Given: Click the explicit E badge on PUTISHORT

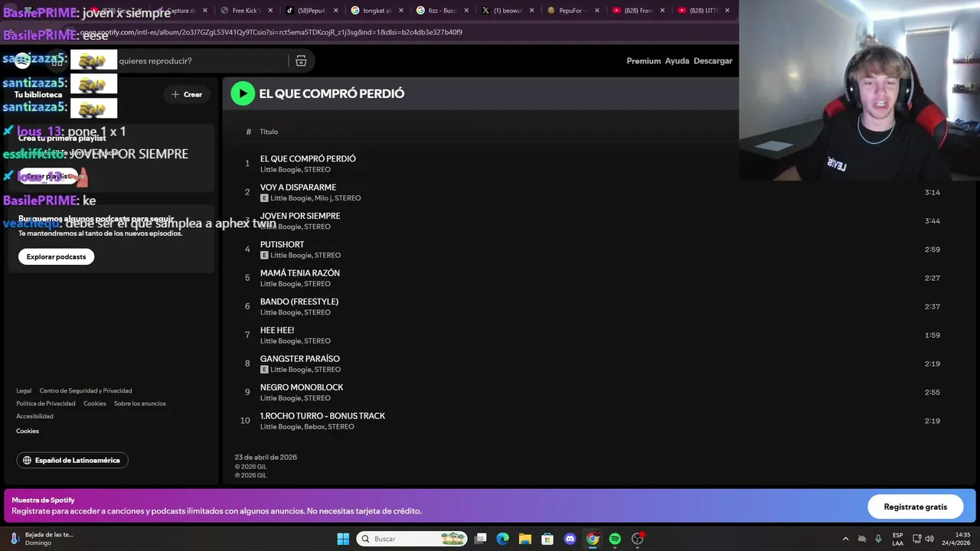Looking at the screenshot, I should (264, 256).
